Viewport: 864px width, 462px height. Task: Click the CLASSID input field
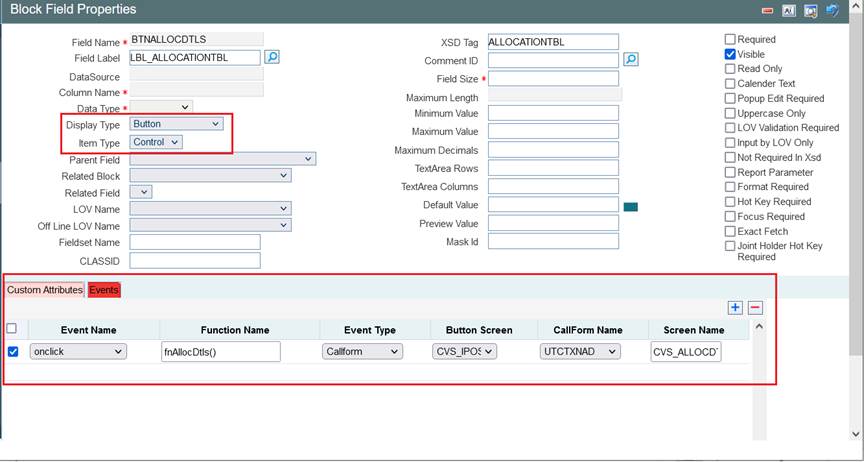click(195, 260)
